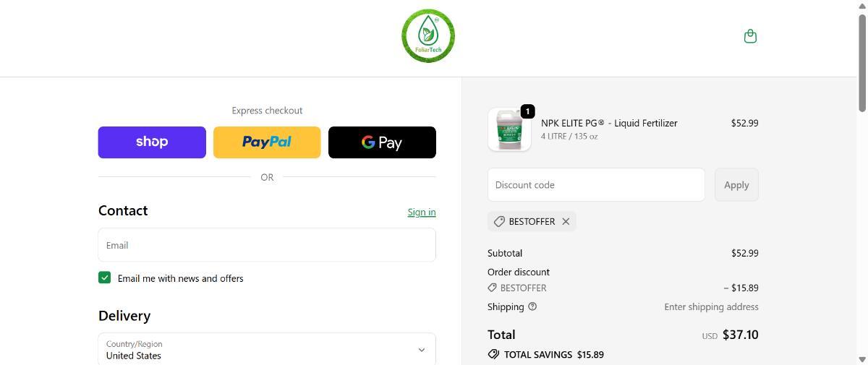The width and height of the screenshot is (868, 365).
Task: Open the shopping bag cart icon
Action: pyautogui.click(x=750, y=36)
